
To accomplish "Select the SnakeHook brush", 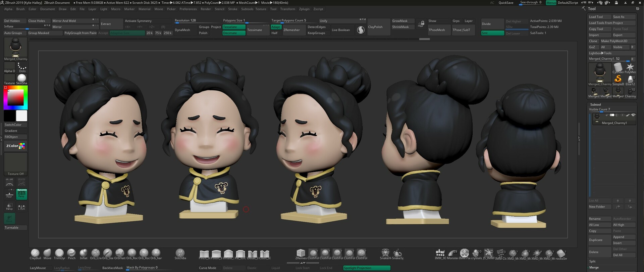I will pyautogui.click(x=385, y=254).
